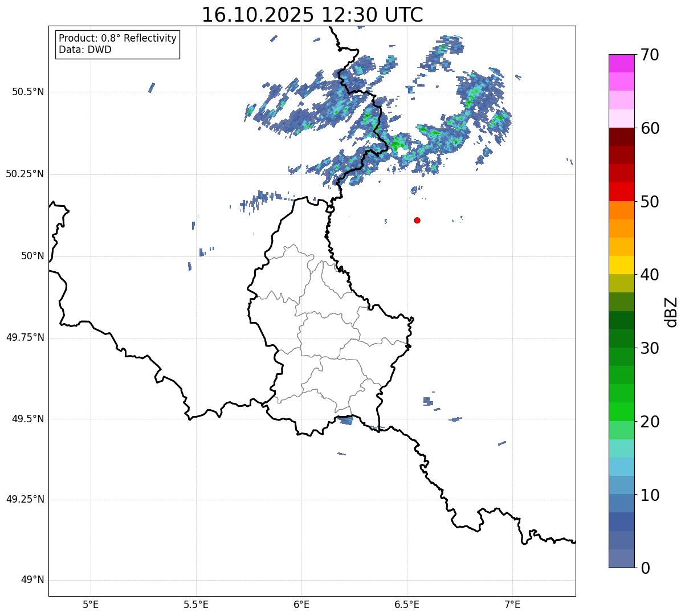Pick the dark maroon swatch just below 60 dBZ
The width and height of the screenshot is (685, 616).
coord(622,137)
